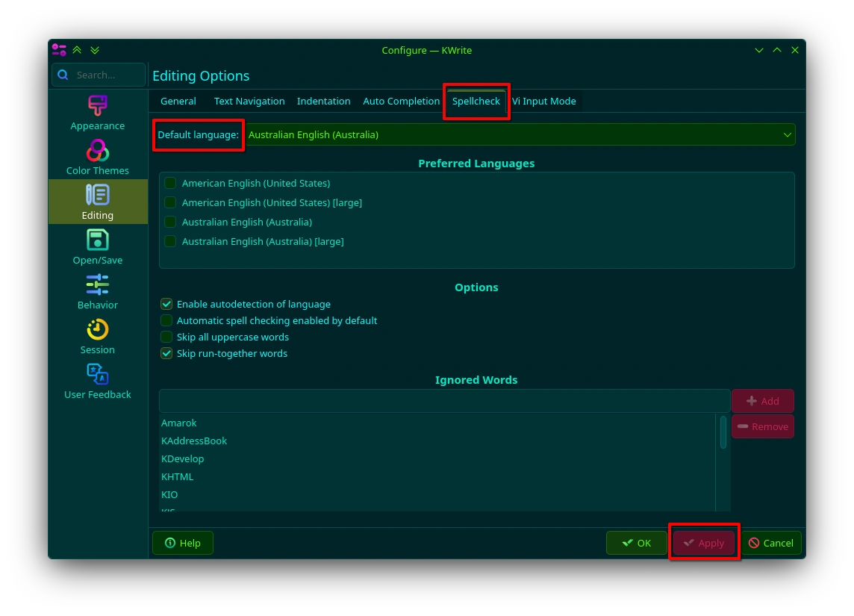Confirm settings with OK button
854x616 pixels.
637,543
